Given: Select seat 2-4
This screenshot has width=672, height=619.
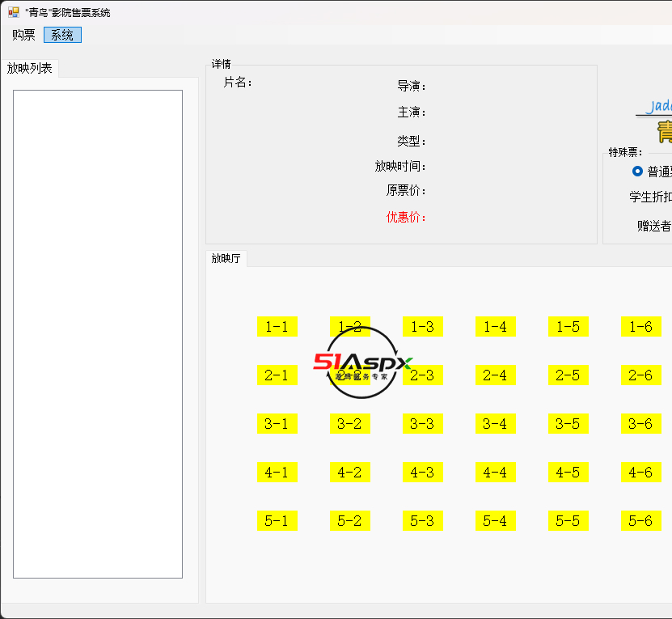Looking at the screenshot, I should (x=496, y=375).
